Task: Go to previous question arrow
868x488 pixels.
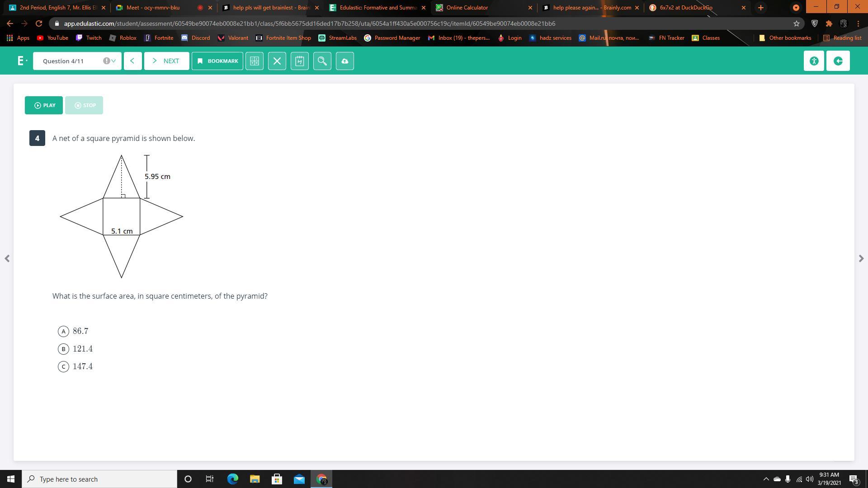Action: 132,61
